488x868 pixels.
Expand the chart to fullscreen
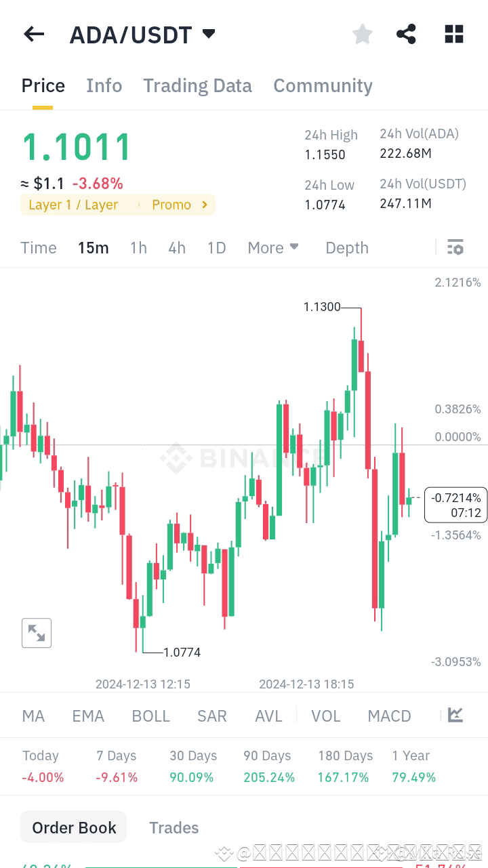(x=36, y=632)
